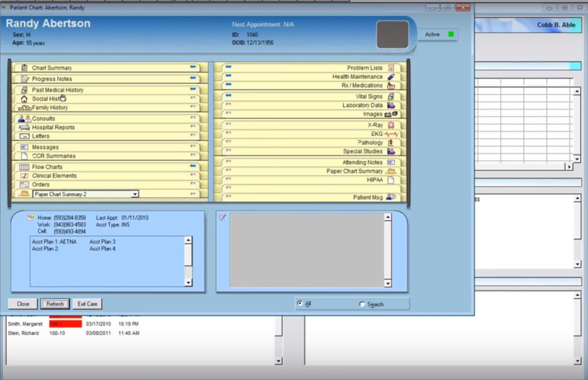Toggle the Vital Signs row indicator
Screen dimensions: 588x380
click(x=228, y=96)
